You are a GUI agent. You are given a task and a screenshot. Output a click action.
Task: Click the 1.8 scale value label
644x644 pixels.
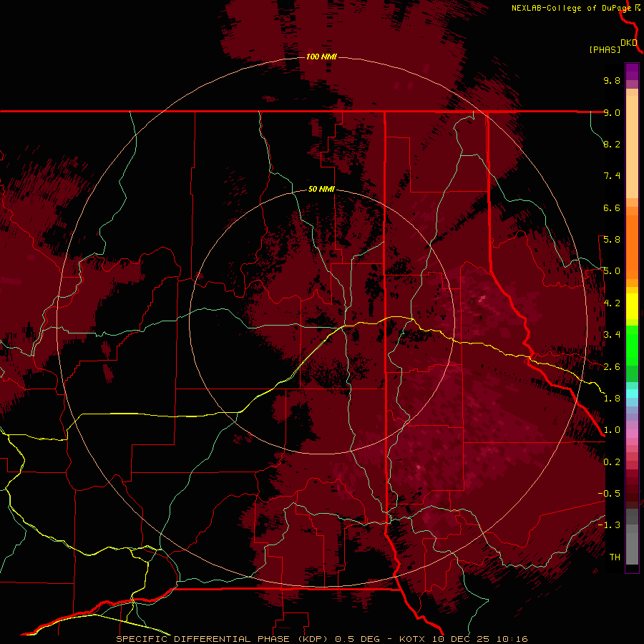click(x=612, y=399)
